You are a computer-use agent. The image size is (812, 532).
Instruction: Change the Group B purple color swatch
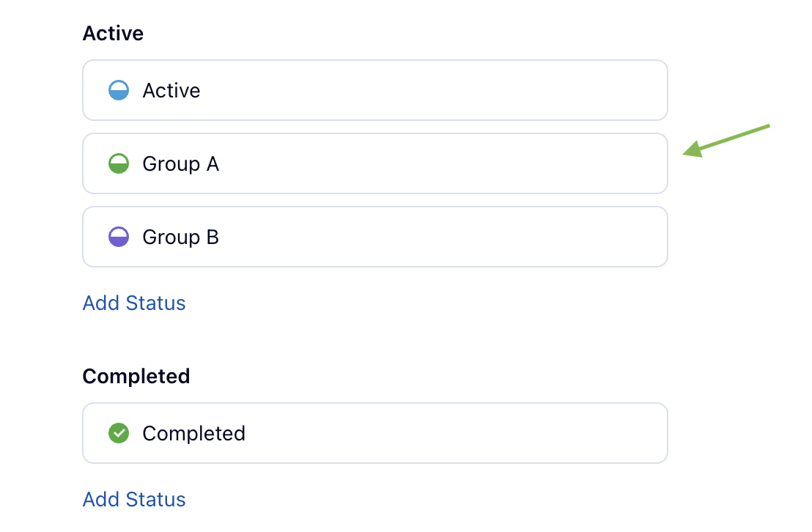pyautogui.click(x=119, y=237)
